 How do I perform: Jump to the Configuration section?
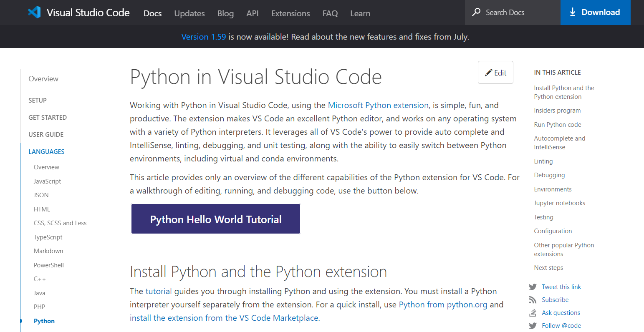(553, 231)
